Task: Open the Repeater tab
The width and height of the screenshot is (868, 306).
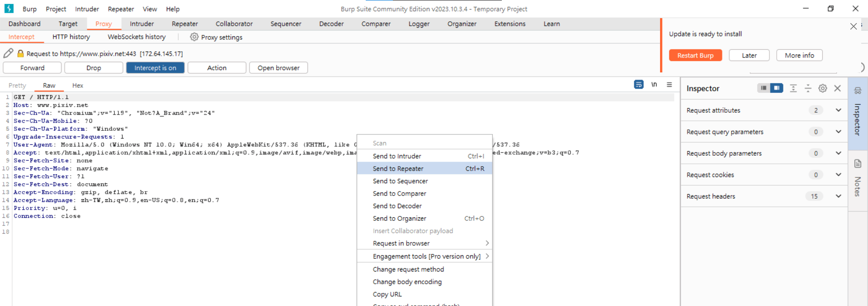Action: pos(185,24)
